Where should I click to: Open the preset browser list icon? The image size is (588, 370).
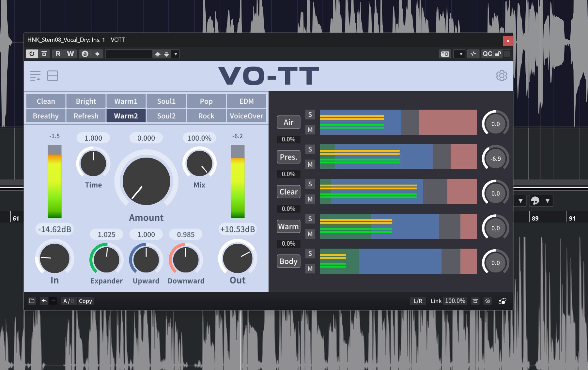coord(35,76)
